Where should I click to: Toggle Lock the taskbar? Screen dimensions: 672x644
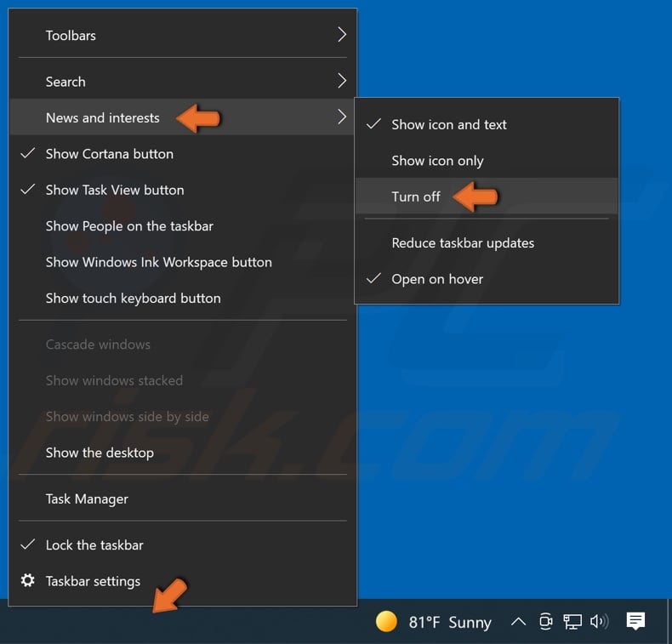[183, 545]
